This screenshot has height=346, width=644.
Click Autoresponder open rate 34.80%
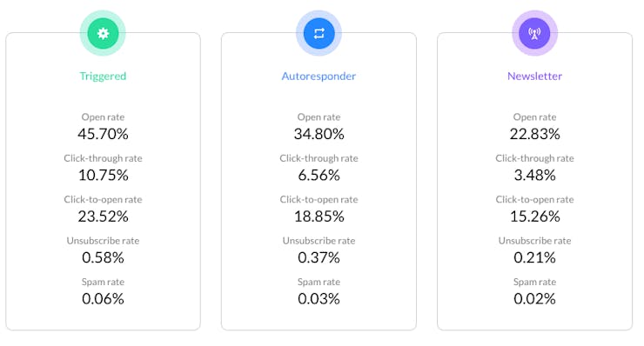pos(319,134)
